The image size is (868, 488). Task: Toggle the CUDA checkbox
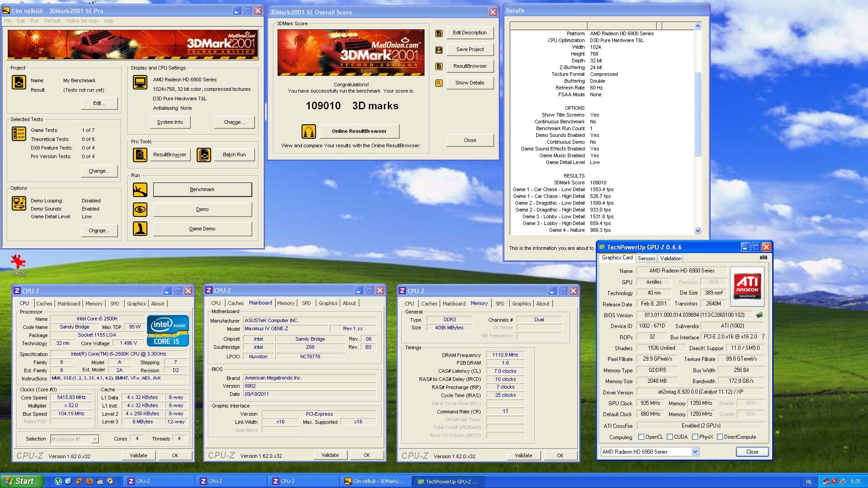(x=670, y=437)
